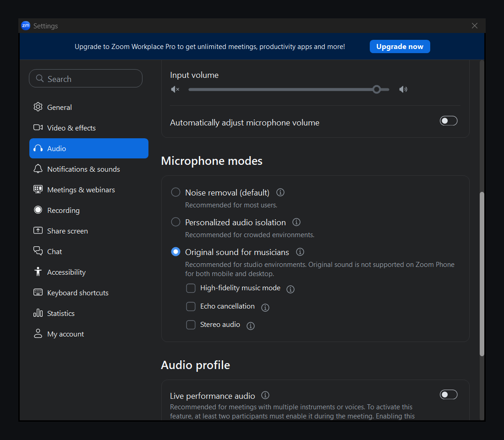This screenshot has width=504, height=440.
Task: Enable Automatically adjust microphone volume toggle
Action: (x=449, y=121)
